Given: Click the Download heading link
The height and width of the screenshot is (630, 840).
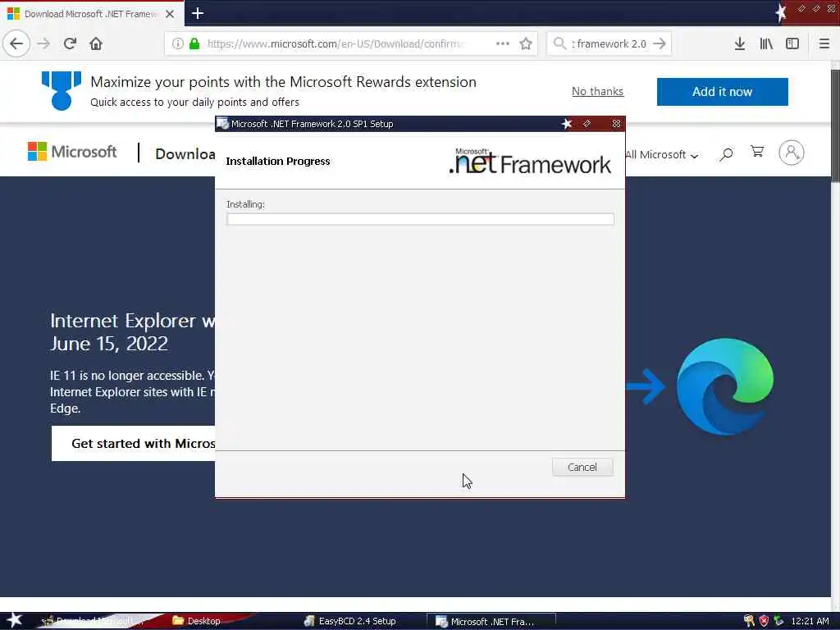Looking at the screenshot, I should (185, 153).
